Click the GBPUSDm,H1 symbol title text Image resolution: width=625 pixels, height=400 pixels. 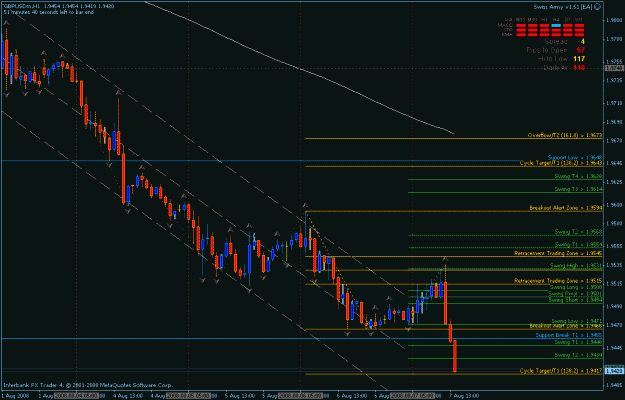coord(20,6)
